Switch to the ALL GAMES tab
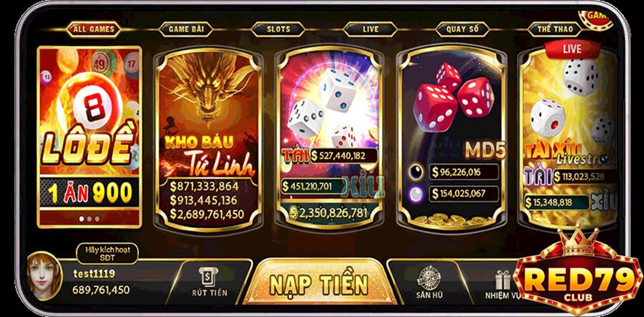The width and height of the screenshot is (644, 317). 94,29
